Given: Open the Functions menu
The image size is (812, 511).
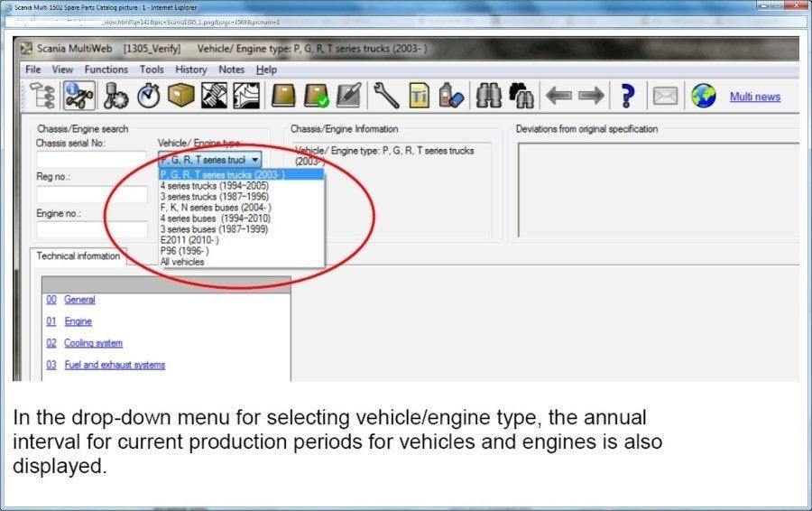Looking at the screenshot, I should (x=106, y=70).
